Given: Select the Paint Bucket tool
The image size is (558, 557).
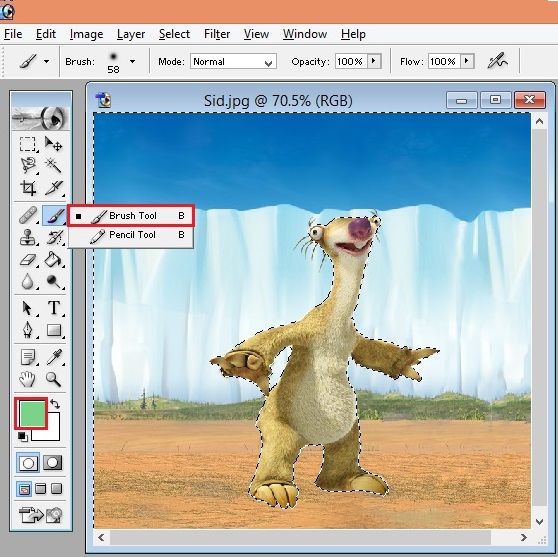Looking at the screenshot, I should [53, 259].
